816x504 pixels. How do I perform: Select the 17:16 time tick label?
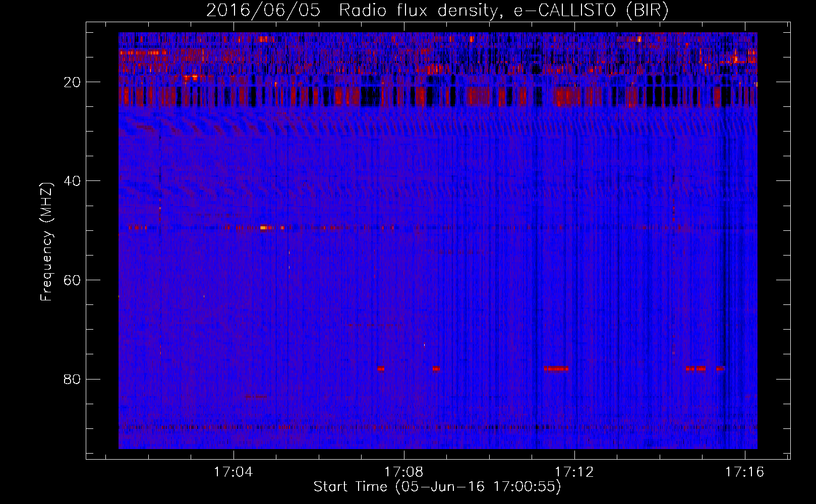click(x=745, y=472)
